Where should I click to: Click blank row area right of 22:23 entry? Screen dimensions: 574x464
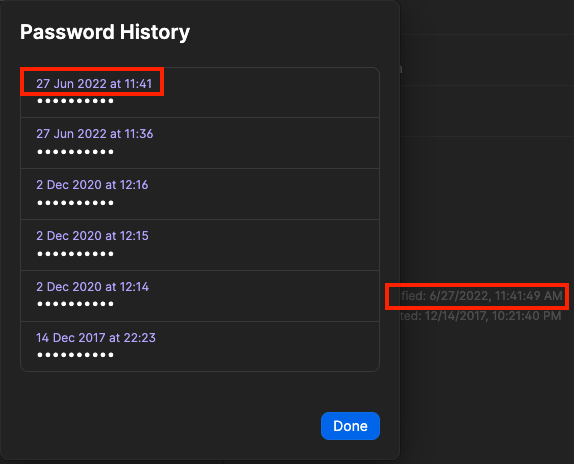coord(267,346)
